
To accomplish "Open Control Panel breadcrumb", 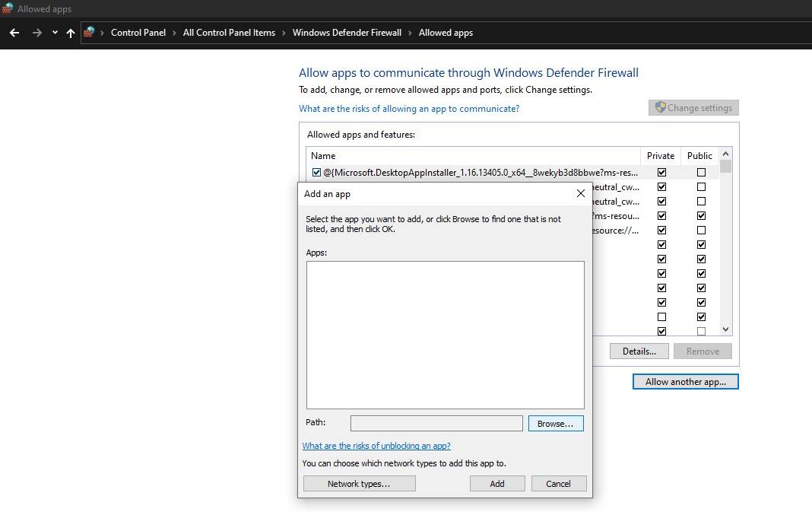I will [x=138, y=33].
